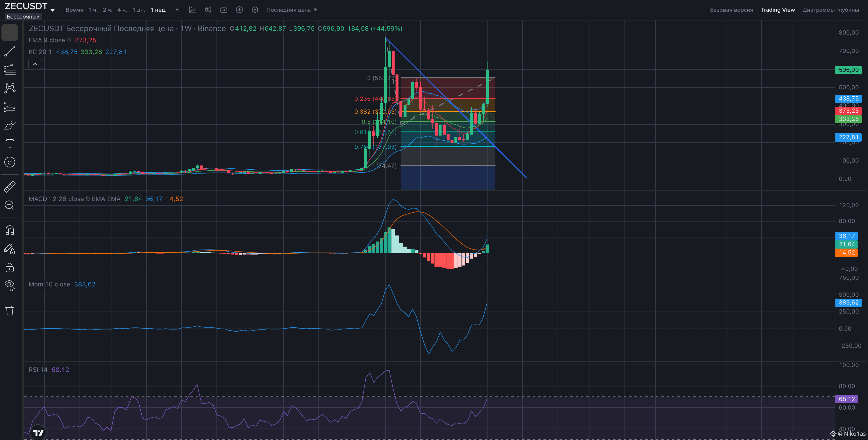
Task: Click the 0.786 Fibonacci level label
Action: pyautogui.click(x=375, y=147)
